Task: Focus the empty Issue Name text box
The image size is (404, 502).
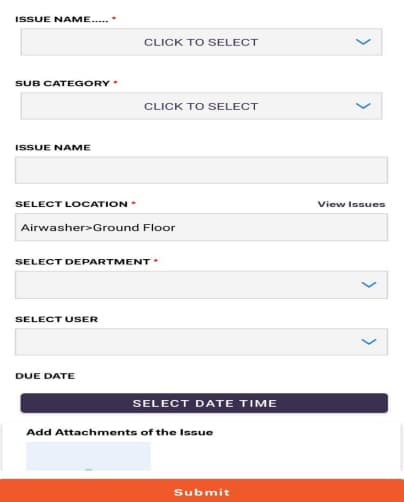Action: tap(201, 170)
